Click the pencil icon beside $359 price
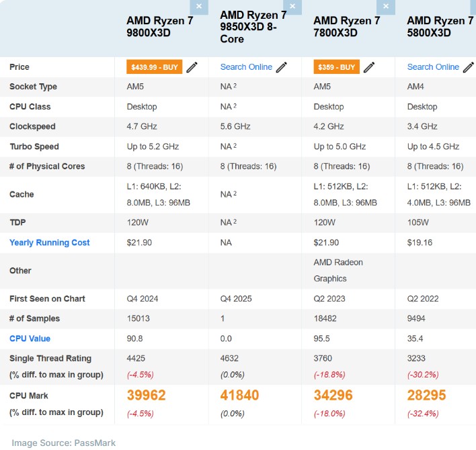 tap(369, 67)
